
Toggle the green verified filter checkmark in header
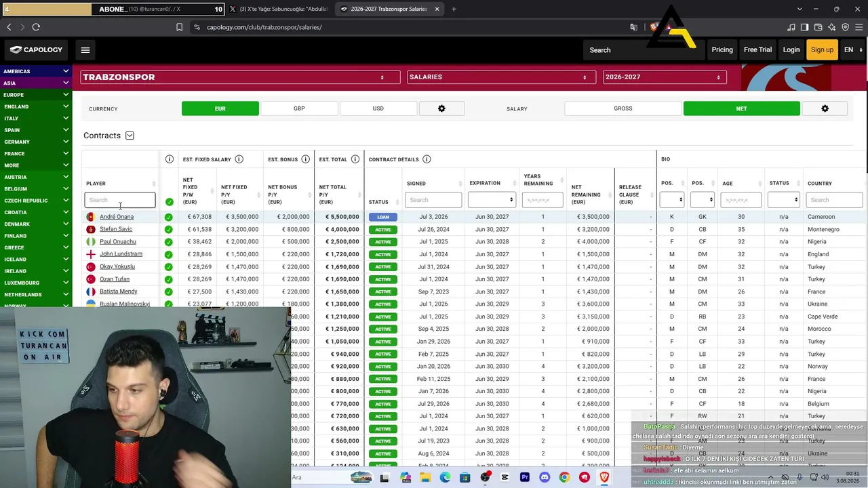169,201
